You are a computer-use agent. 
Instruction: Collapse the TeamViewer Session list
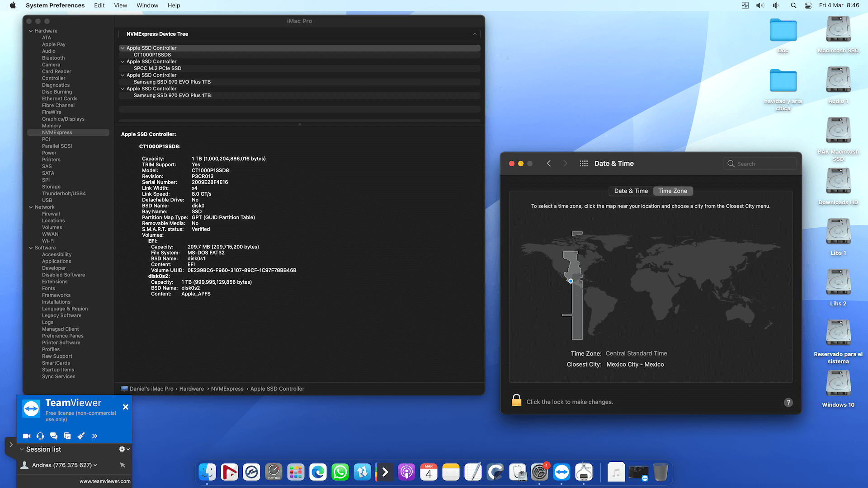pos(22,449)
